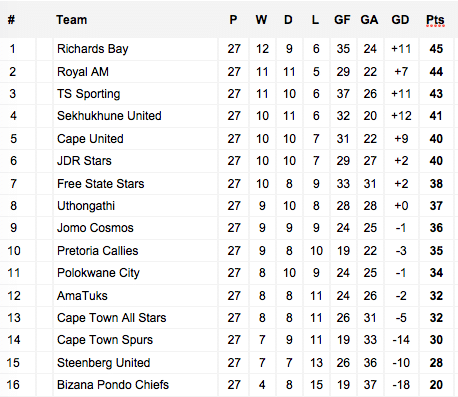458x397 pixels.
Task: Select the GA column header
Action: (x=369, y=20)
